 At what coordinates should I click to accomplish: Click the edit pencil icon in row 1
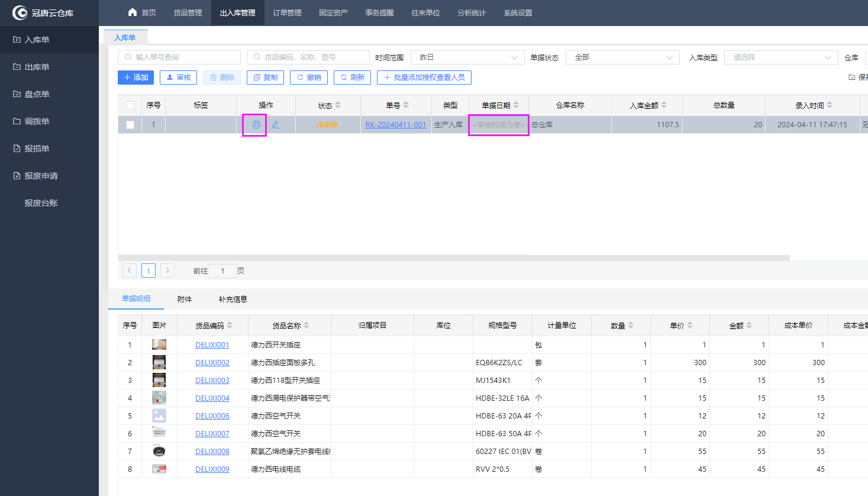(275, 125)
